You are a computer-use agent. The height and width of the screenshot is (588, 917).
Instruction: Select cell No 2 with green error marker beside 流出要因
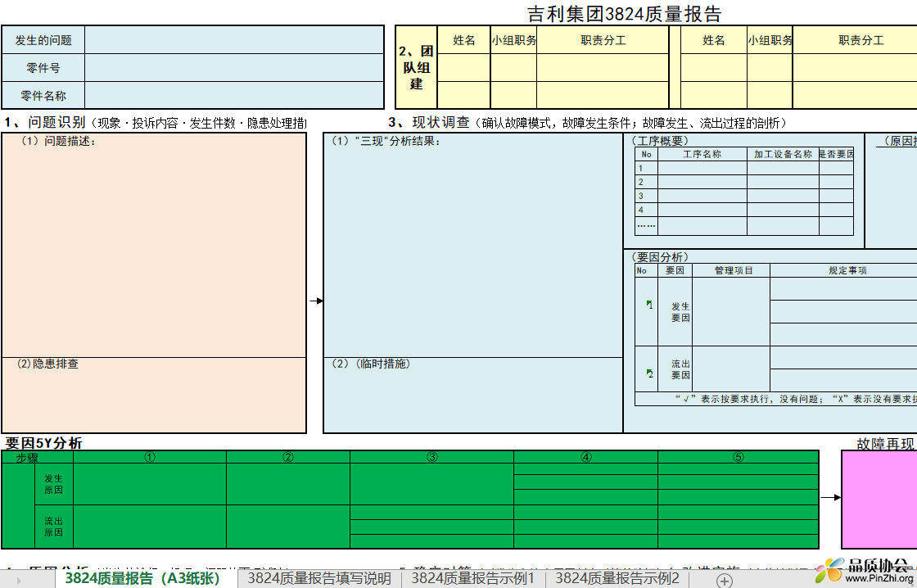(646, 369)
